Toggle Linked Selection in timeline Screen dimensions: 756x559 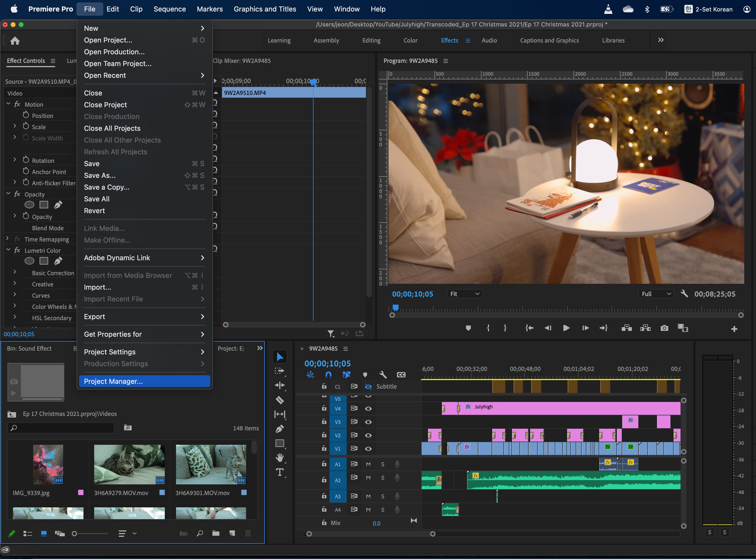(346, 375)
